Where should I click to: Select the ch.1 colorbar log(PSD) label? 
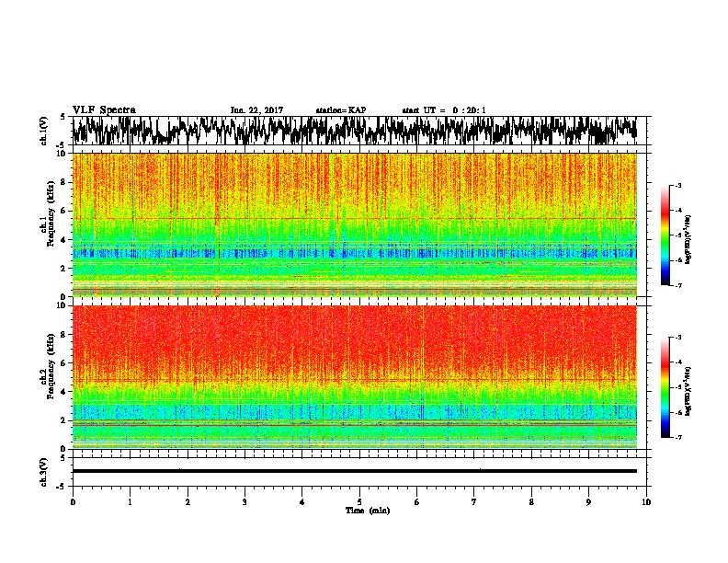(x=688, y=240)
